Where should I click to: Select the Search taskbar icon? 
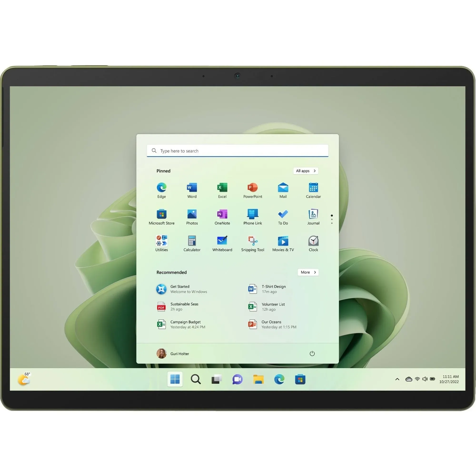tap(195, 379)
